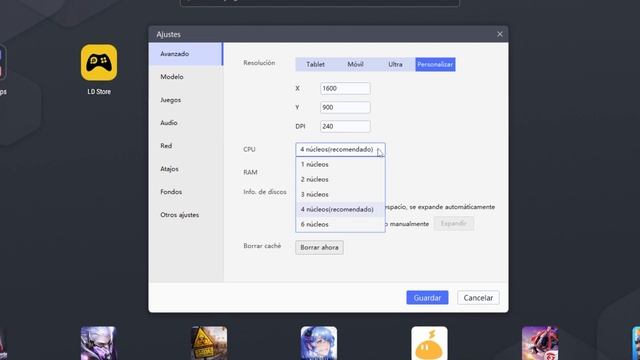This screenshot has width=640, height=360.
Task: Choose Móvil resolution preset
Action: click(356, 64)
